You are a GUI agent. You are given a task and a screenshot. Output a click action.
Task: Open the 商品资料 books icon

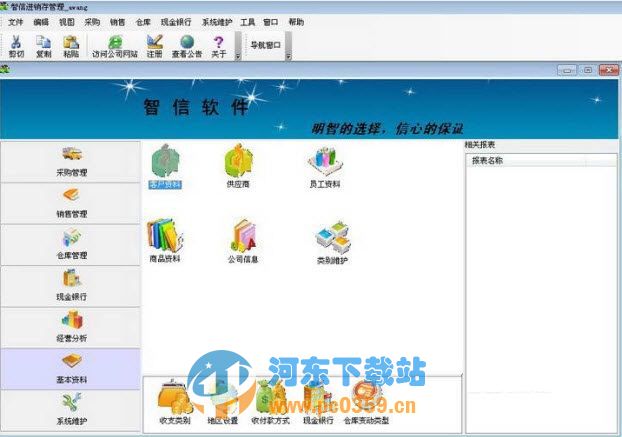click(165, 240)
